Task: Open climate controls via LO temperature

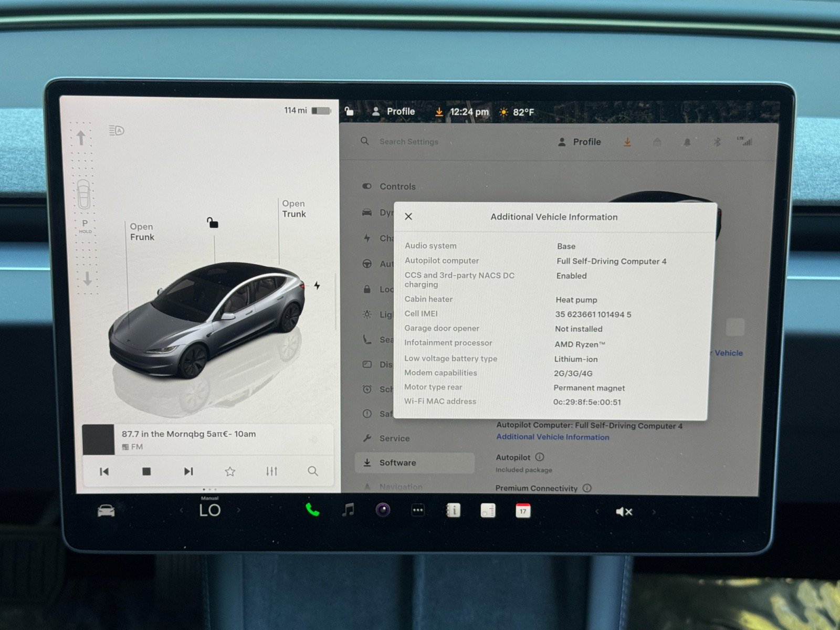Action: pos(209,510)
